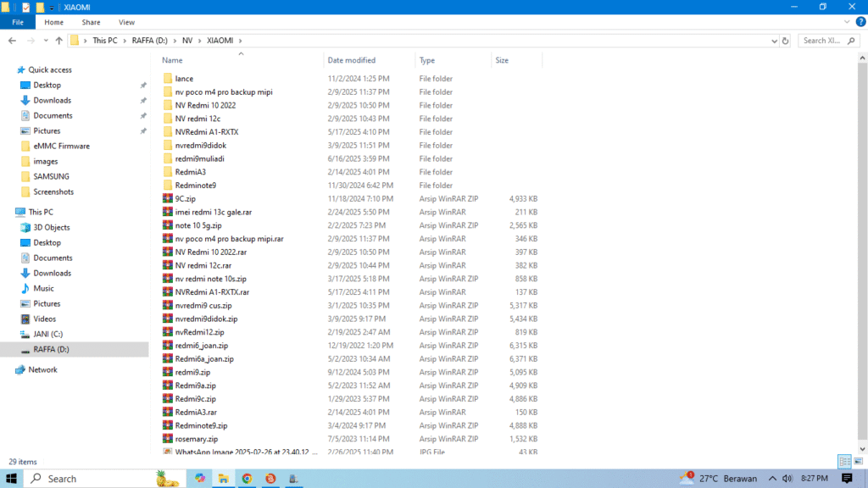Open the View ribbon tab
Screen dimensions: 868x488
tap(126, 22)
